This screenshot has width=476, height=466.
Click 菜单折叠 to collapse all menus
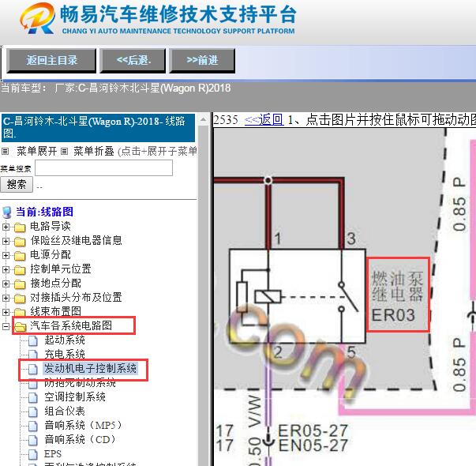pos(94,151)
